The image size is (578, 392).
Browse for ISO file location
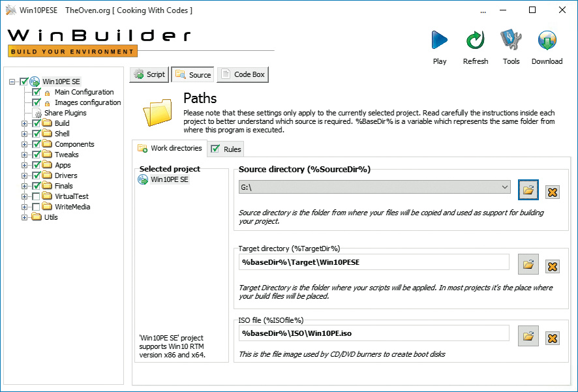pyautogui.click(x=528, y=336)
